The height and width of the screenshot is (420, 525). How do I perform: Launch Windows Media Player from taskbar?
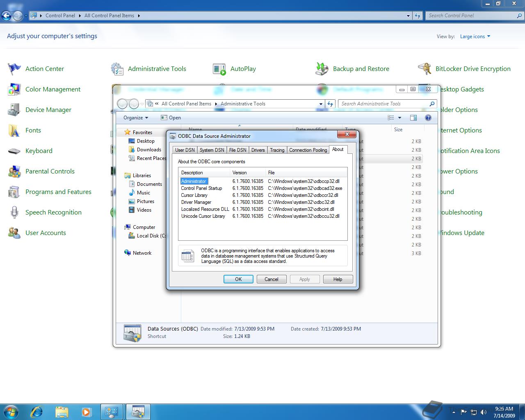(86, 411)
